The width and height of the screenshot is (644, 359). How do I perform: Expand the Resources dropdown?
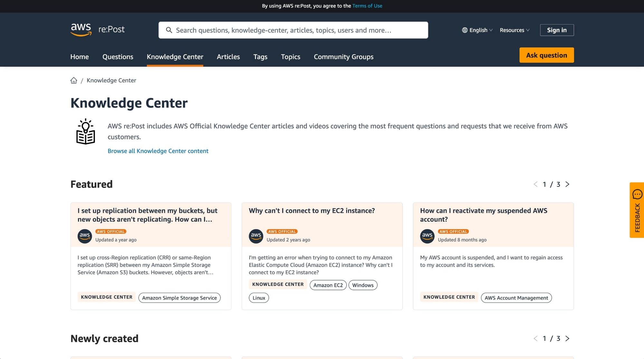click(x=514, y=30)
